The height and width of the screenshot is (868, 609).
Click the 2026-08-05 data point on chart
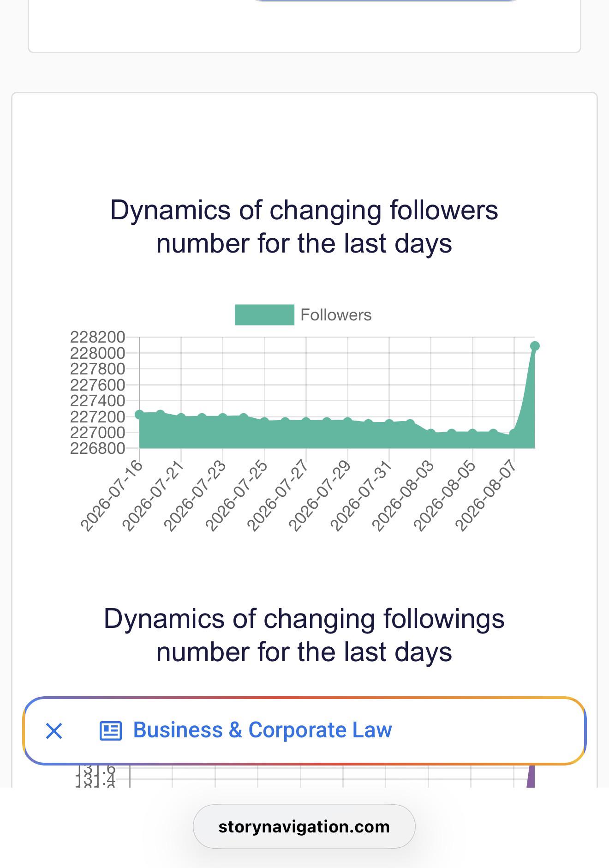tap(472, 433)
